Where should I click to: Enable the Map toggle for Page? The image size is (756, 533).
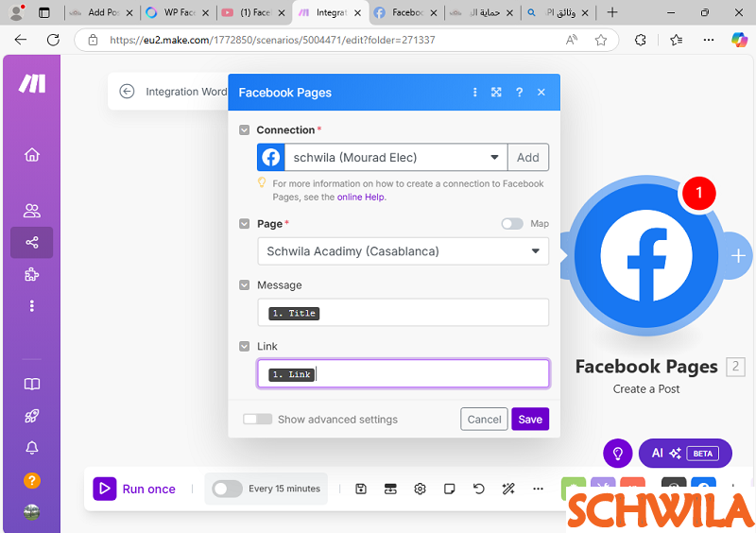tap(512, 224)
